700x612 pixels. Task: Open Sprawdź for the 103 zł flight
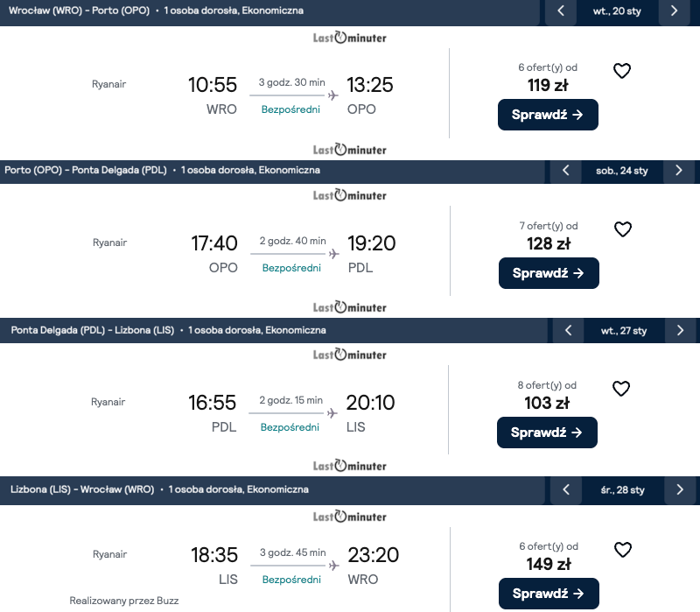click(x=547, y=433)
